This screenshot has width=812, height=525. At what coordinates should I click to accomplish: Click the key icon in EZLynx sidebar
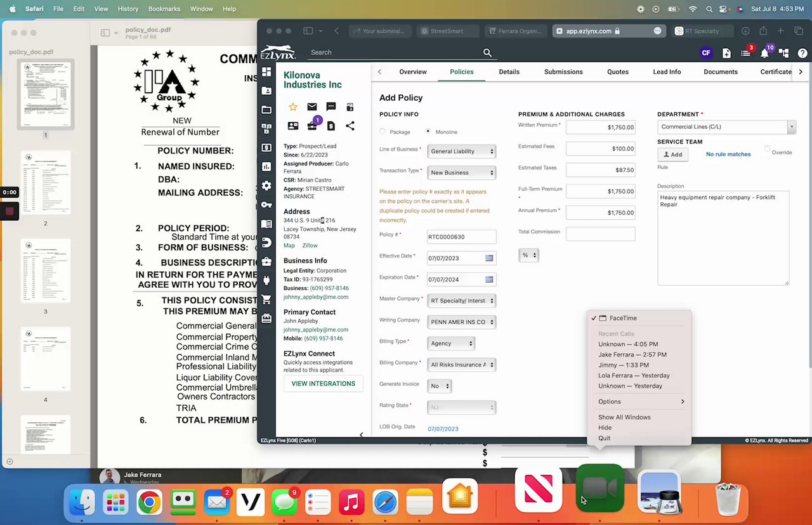pyautogui.click(x=266, y=205)
